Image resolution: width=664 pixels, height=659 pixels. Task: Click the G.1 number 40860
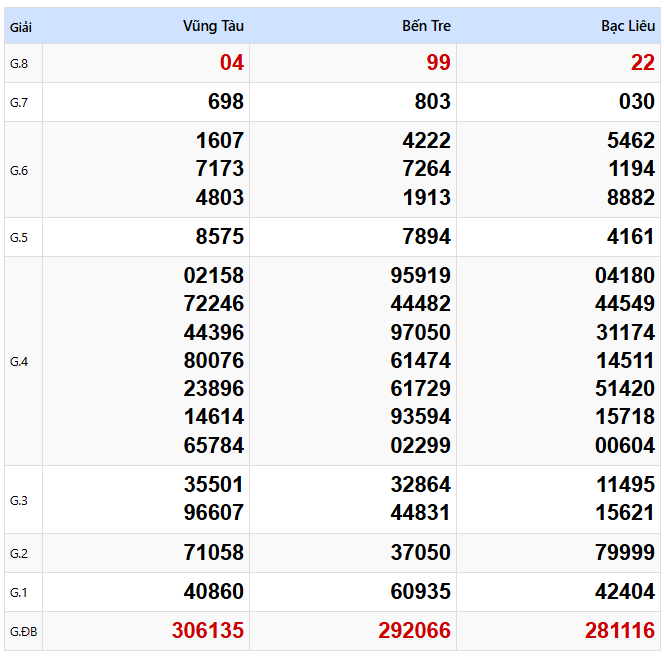[x=214, y=592]
